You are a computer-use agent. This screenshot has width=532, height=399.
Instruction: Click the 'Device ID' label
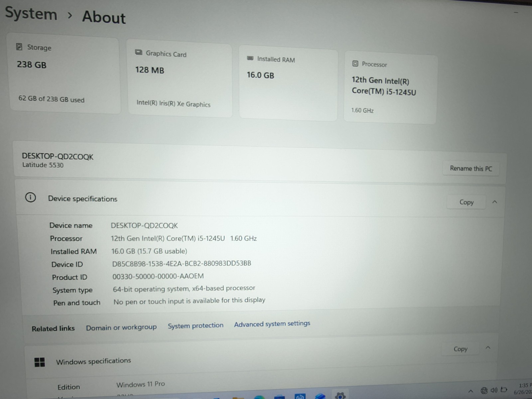click(67, 264)
